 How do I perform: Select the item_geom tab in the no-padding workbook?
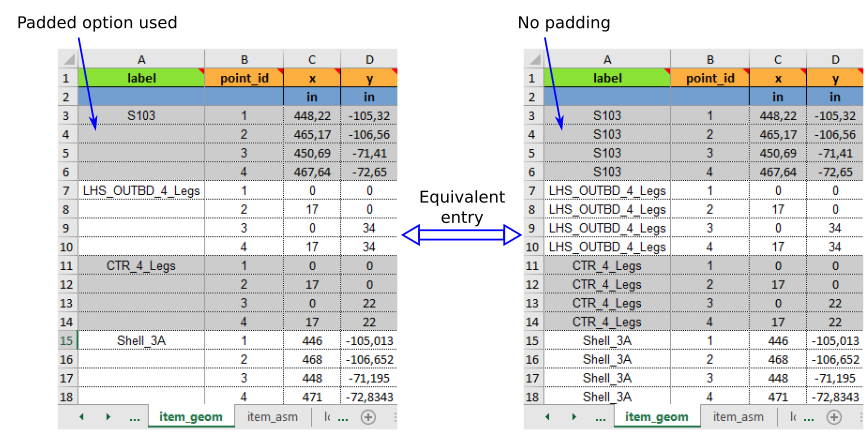pyautogui.click(x=656, y=417)
